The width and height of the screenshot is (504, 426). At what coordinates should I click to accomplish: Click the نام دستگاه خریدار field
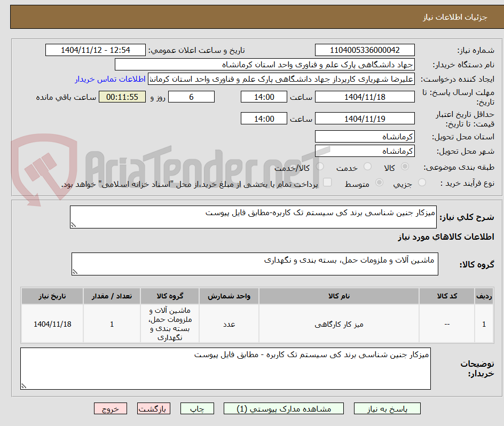coord(264,65)
